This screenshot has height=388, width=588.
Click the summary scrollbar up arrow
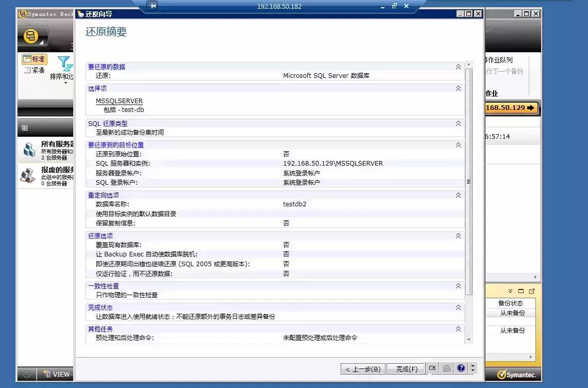(x=469, y=64)
